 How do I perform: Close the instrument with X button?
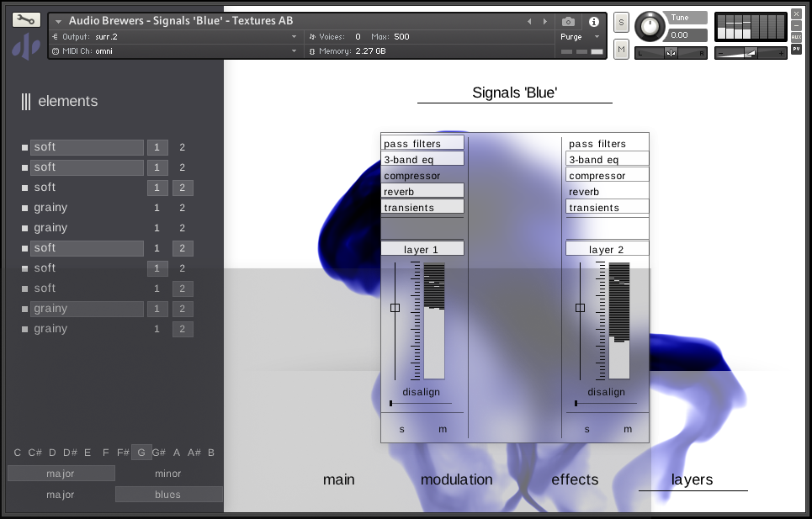click(x=797, y=14)
